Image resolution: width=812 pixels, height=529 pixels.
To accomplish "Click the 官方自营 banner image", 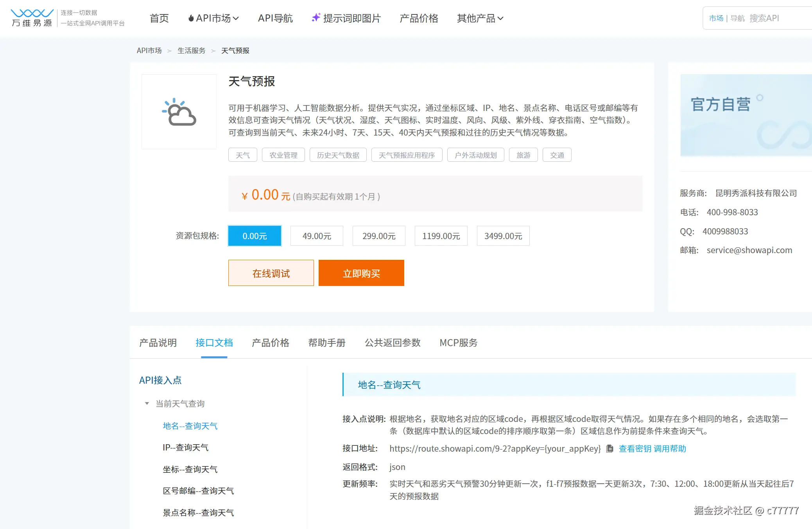I will 746,115.
